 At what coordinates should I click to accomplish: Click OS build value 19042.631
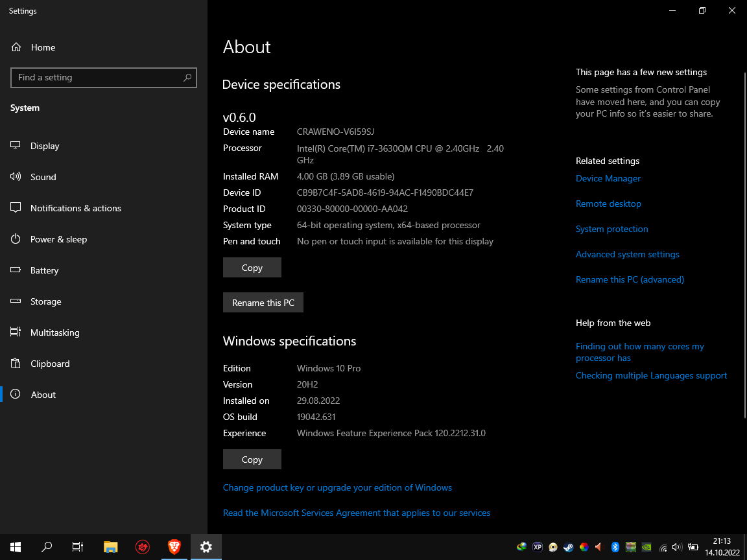[x=316, y=417]
